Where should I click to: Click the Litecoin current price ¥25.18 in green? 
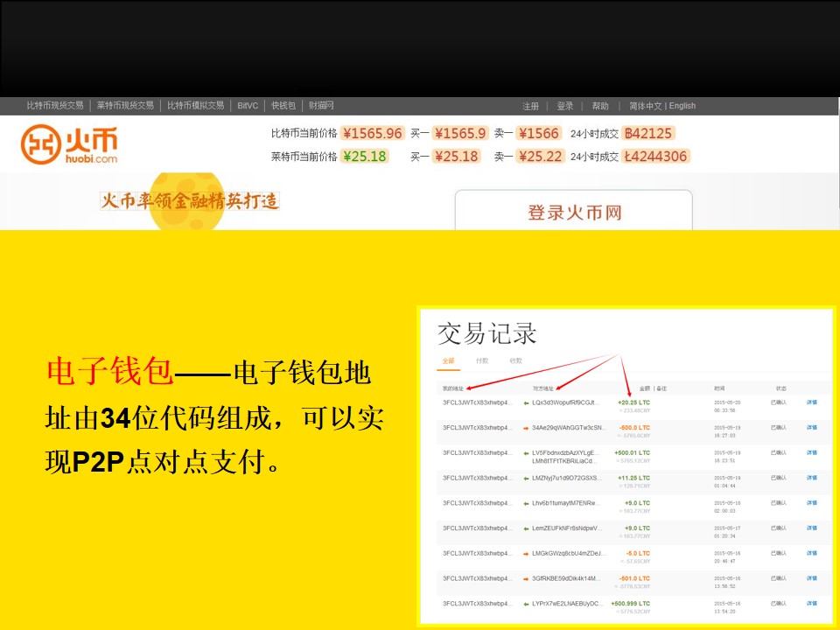(364, 157)
